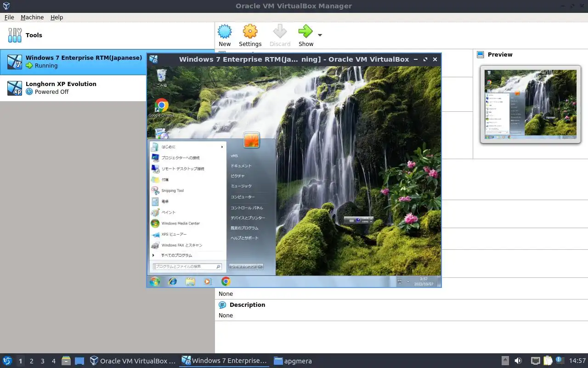Open the Machine menu
Screen dimensions: 588x368
coord(32,17)
